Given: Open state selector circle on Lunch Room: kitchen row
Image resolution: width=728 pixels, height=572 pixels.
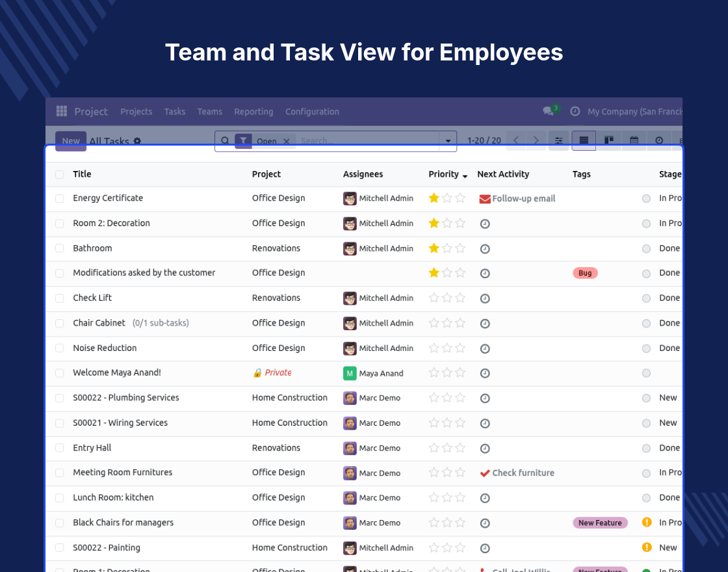Looking at the screenshot, I should point(646,498).
